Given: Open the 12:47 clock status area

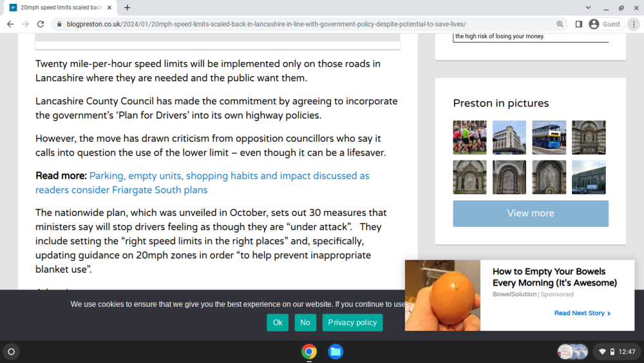Looking at the screenshot, I should tap(627, 352).
